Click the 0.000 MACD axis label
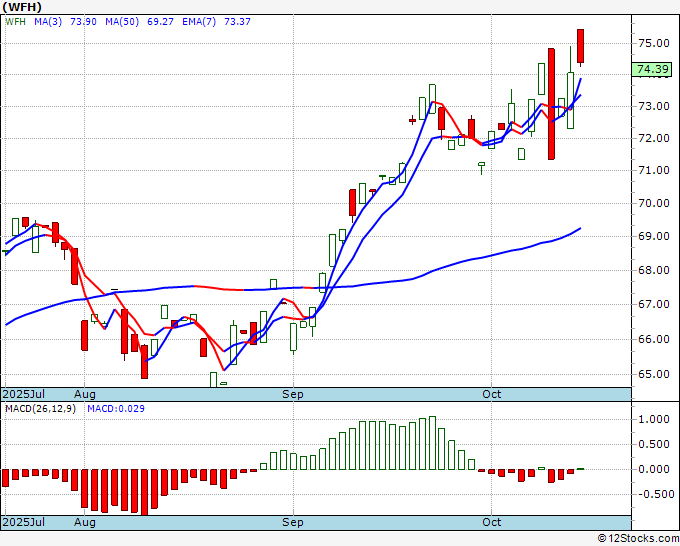Viewport: 680px width, 546px height. pos(654,469)
